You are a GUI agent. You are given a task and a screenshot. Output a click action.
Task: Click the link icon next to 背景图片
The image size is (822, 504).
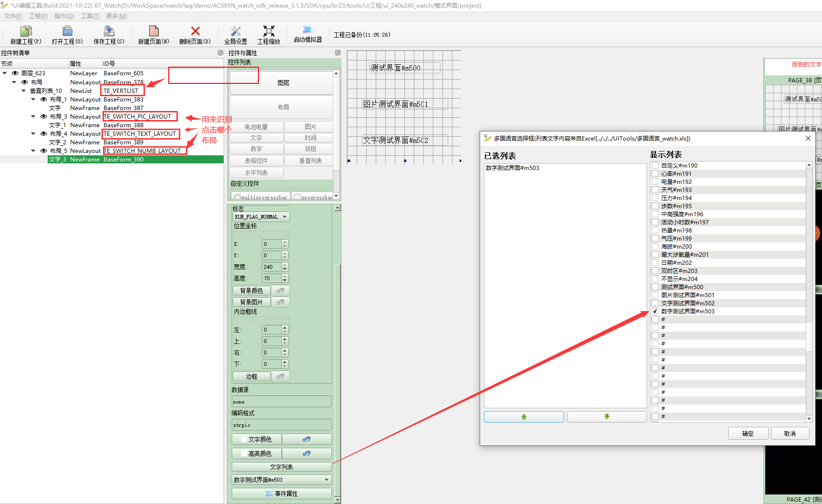point(280,302)
